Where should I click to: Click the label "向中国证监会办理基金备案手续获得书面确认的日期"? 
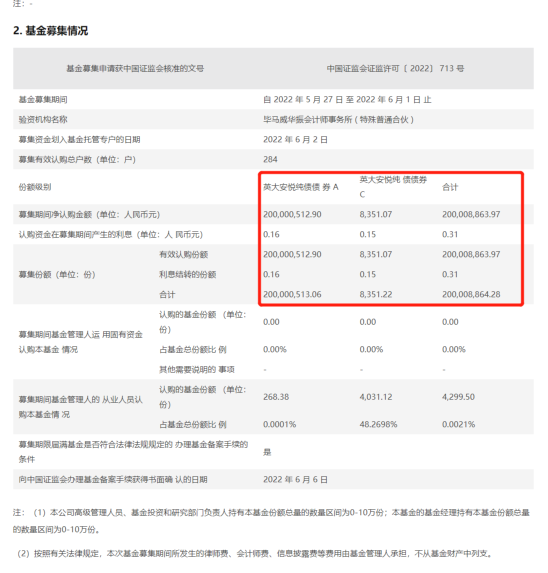tap(113, 479)
